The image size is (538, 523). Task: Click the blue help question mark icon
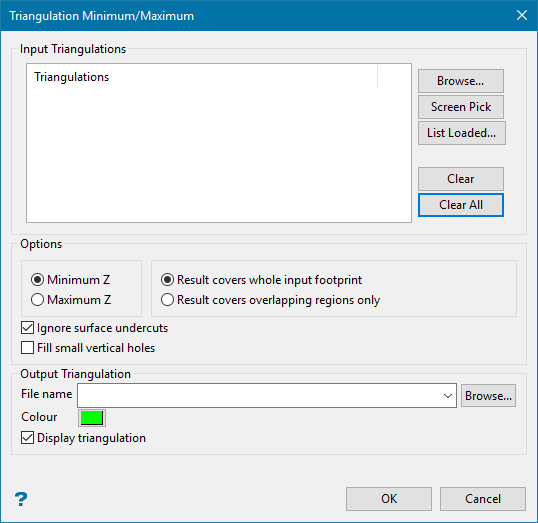(21, 499)
